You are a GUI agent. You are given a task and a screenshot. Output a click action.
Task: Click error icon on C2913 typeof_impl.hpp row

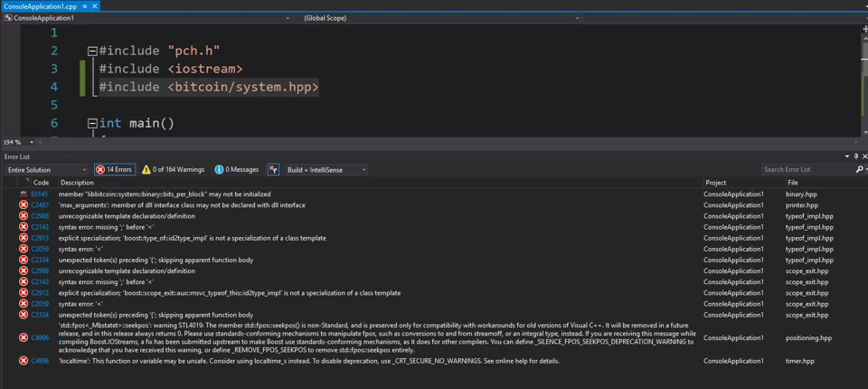click(24, 238)
